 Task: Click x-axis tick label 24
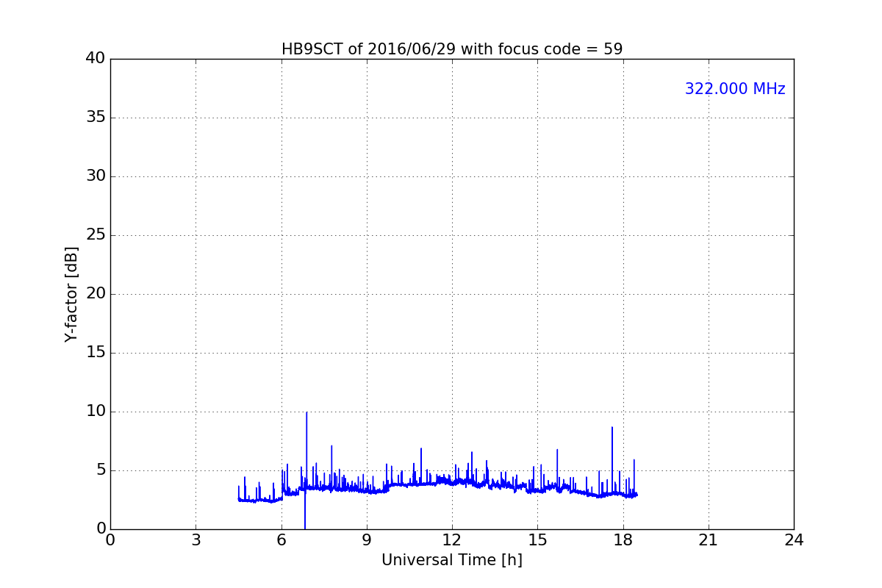coord(794,540)
